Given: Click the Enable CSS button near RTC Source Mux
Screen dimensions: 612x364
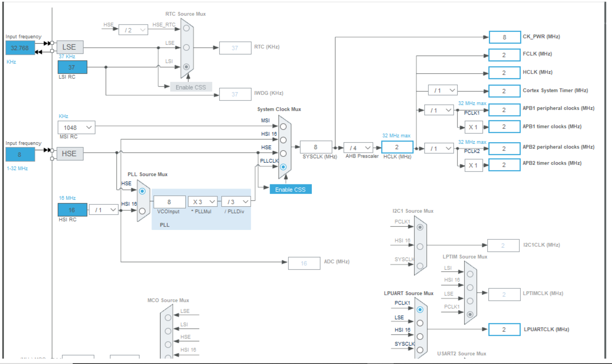Looking at the screenshot, I should point(191,87).
